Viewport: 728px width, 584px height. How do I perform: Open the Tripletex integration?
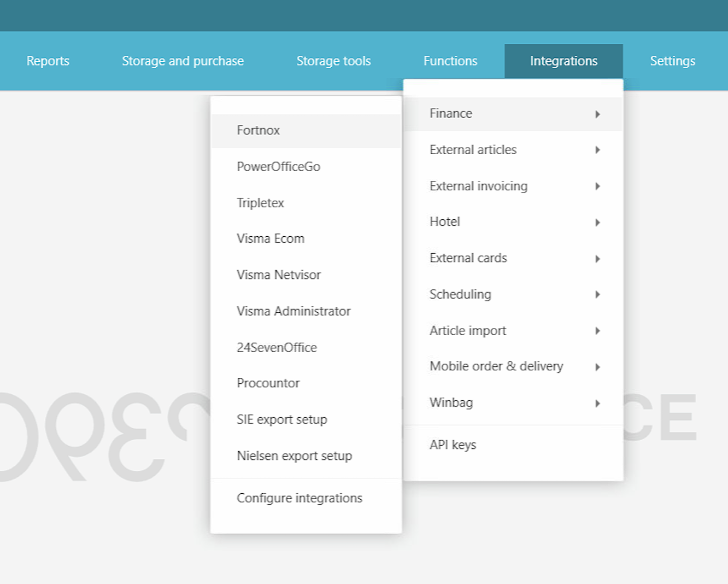(260, 203)
